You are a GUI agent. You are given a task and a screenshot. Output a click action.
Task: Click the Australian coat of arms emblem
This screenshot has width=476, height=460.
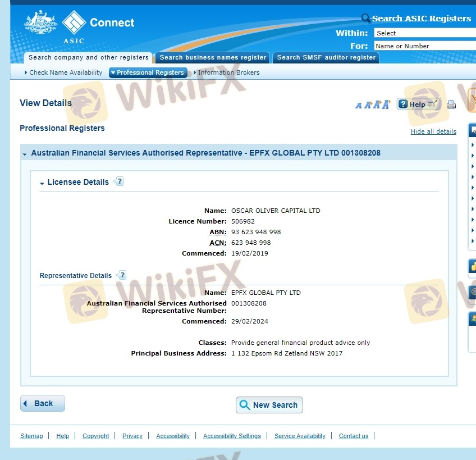pos(40,24)
